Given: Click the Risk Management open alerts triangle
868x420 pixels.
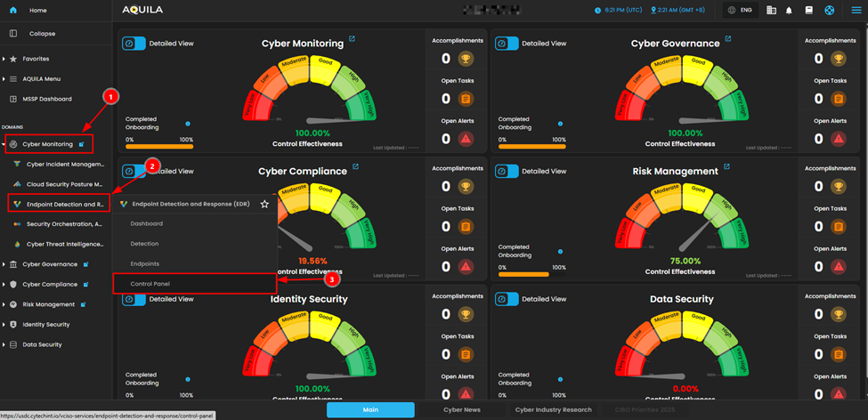Looking at the screenshot, I should (x=839, y=266).
